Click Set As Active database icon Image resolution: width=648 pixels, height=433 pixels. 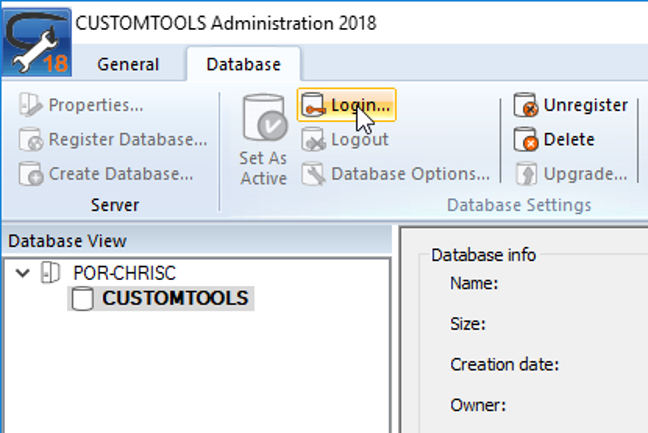(264, 118)
